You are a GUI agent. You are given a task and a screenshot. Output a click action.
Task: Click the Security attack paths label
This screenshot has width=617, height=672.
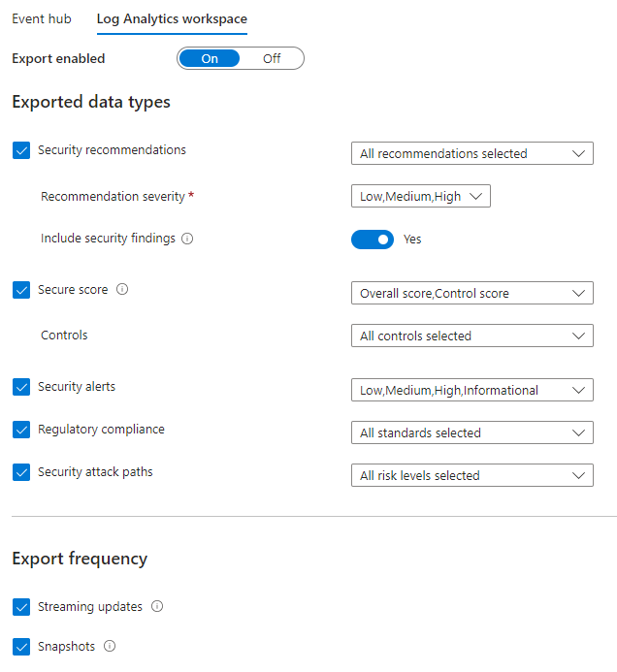pos(95,472)
